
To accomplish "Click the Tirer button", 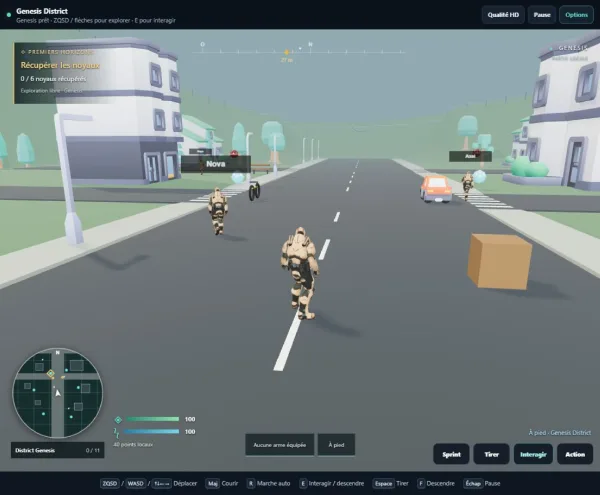I will coord(491,454).
